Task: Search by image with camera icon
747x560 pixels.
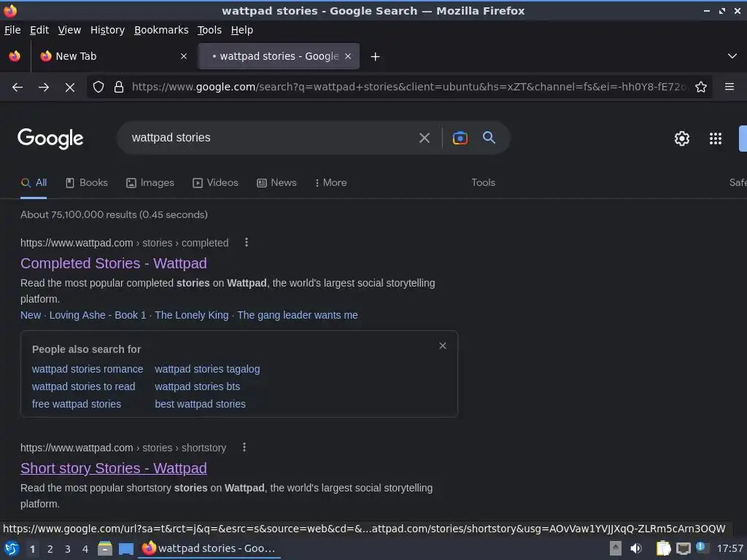Action: pyautogui.click(x=460, y=138)
